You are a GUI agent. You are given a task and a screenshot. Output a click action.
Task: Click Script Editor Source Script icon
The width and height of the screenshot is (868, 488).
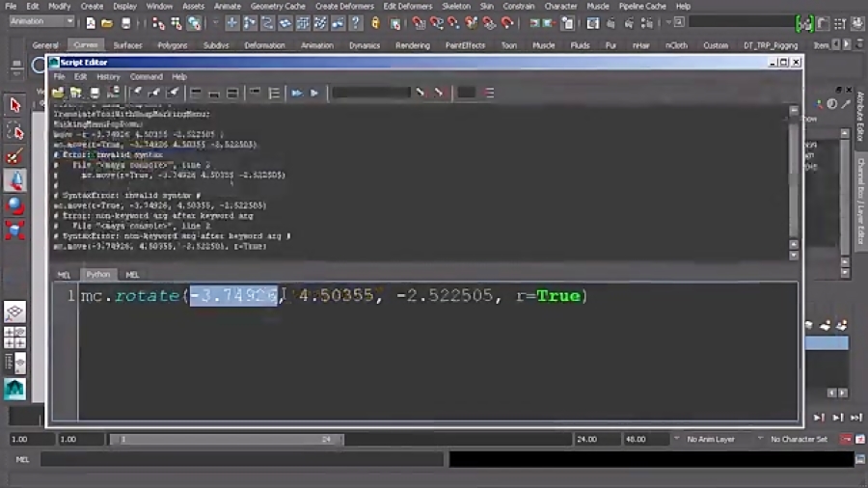click(76, 93)
